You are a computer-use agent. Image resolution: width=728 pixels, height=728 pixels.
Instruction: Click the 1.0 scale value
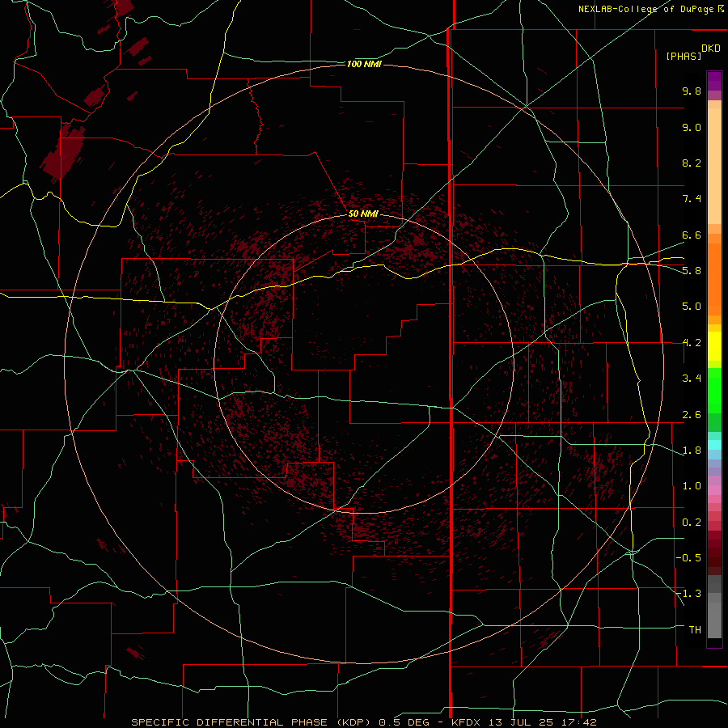pyautogui.click(x=692, y=486)
